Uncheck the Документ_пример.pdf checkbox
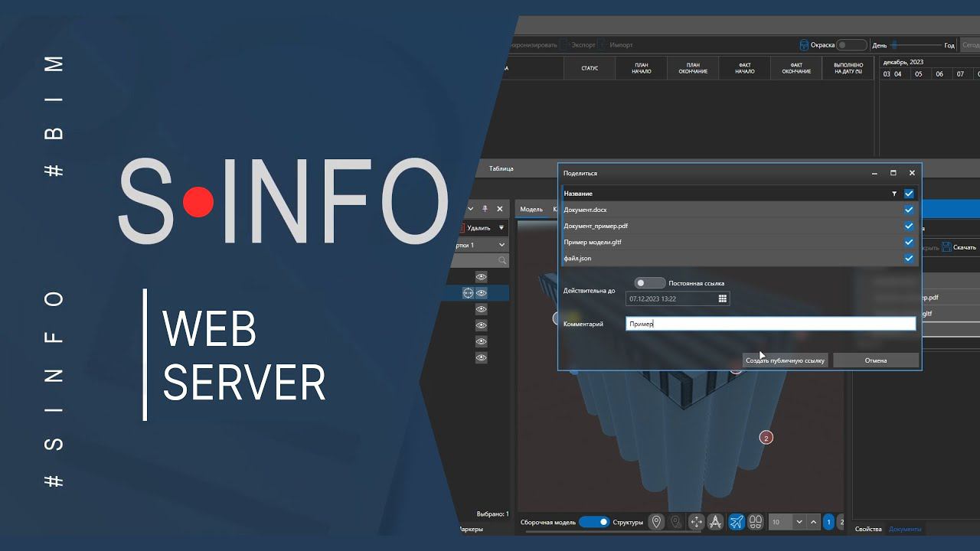 click(x=909, y=226)
